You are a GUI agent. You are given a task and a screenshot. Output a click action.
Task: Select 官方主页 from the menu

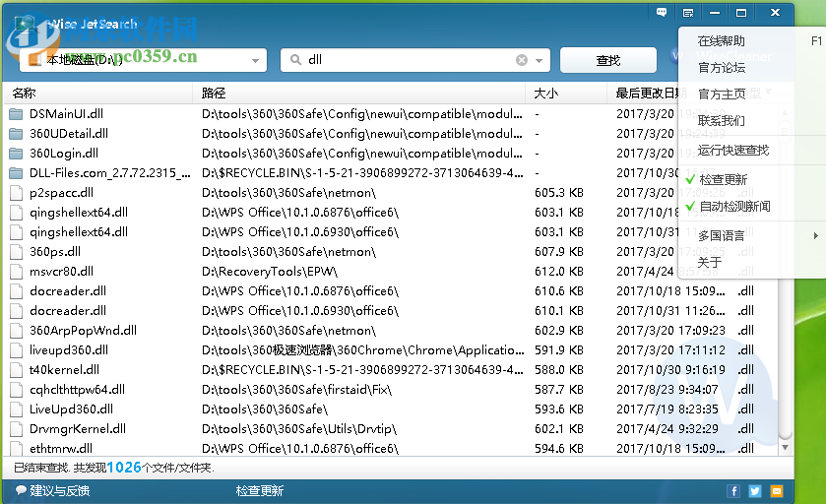(721, 94)
